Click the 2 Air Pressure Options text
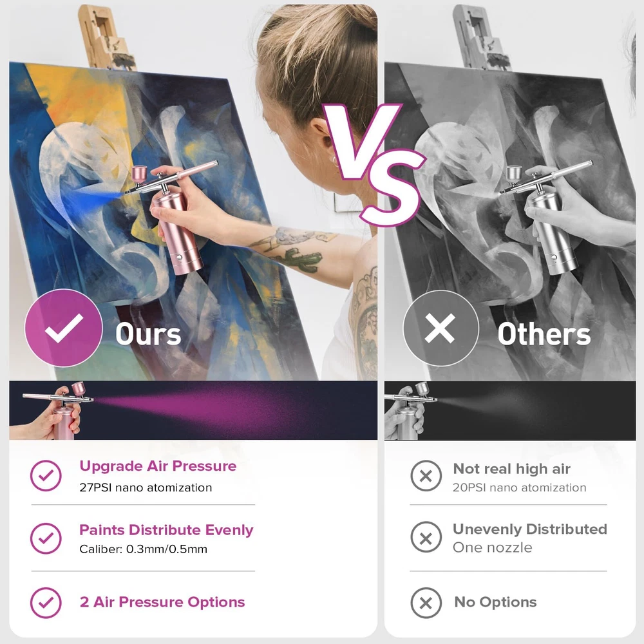The image size is (644, 644). click(x=162, y=602)
